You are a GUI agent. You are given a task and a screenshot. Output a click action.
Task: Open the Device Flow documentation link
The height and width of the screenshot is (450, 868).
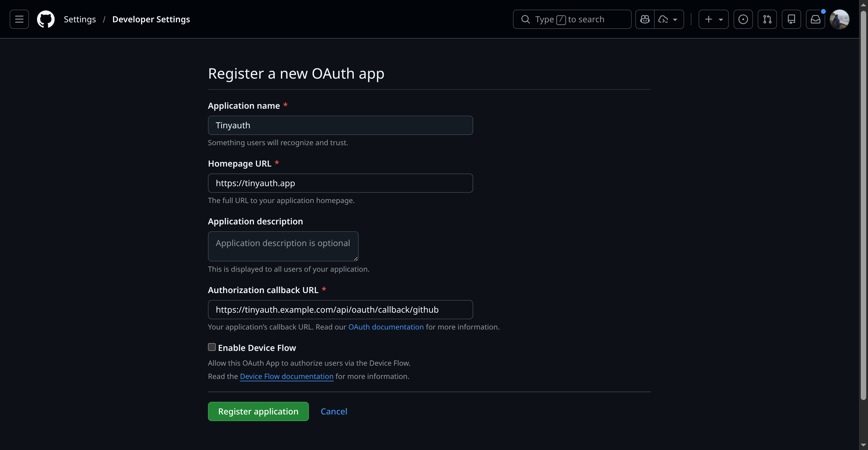pos(286,376)
